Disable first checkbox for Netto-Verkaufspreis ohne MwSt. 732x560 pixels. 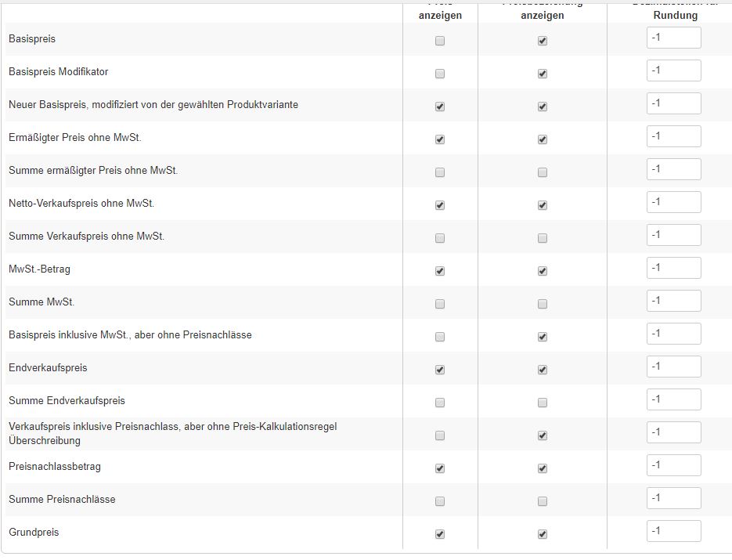click(x=440, y=205)
